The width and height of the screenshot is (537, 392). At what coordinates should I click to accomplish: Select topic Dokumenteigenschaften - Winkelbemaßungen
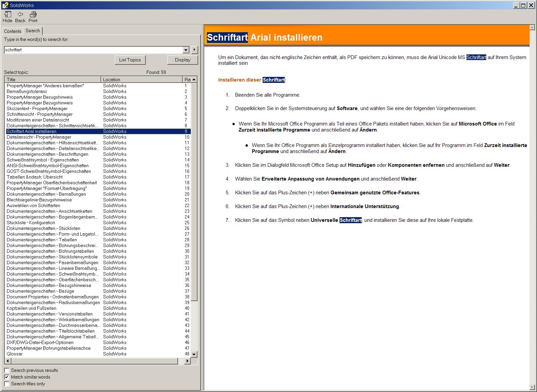tap(98, 320)
